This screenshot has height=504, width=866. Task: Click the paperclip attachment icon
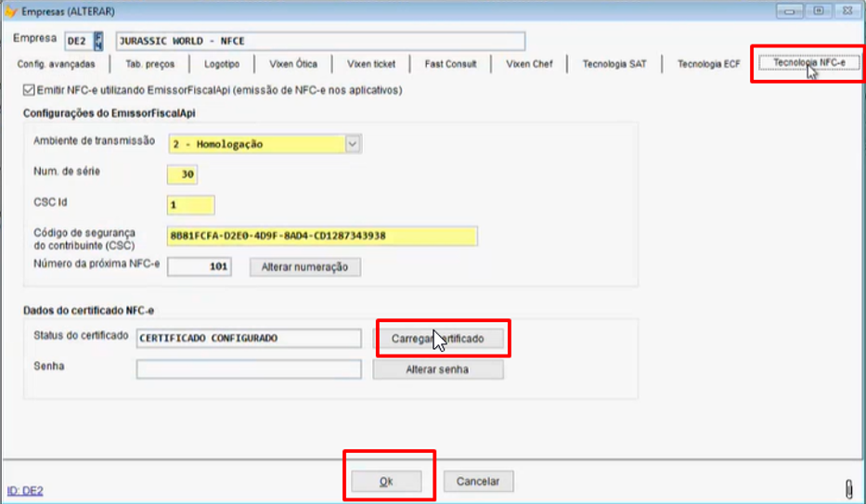tap(847, 488)
